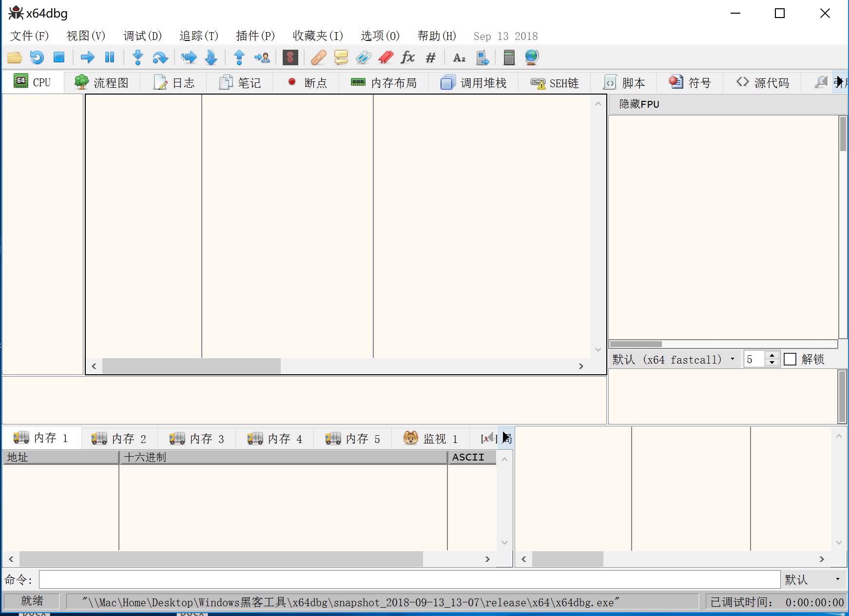Open Patches with the bandage icon

[318, 58]
